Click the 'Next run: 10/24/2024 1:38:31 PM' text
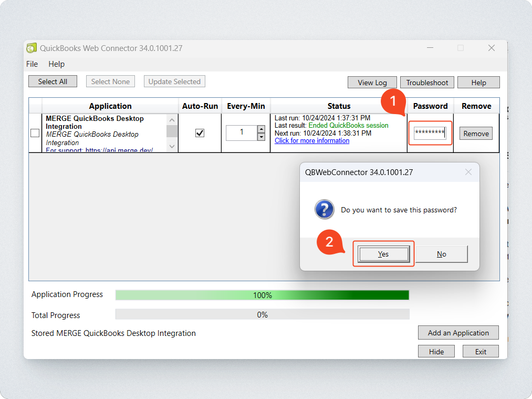 [323, 133]
